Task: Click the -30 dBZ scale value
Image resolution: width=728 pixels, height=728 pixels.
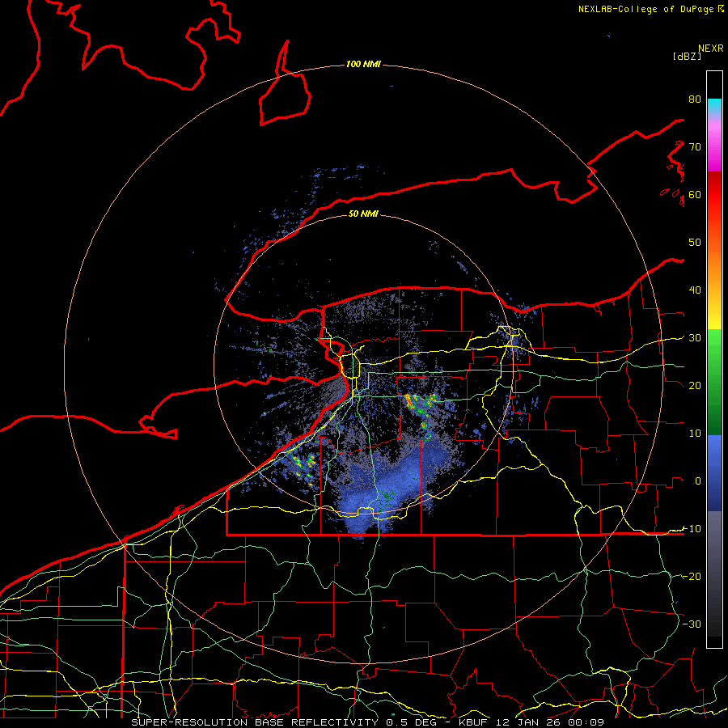Action: (x=692, y=624)
